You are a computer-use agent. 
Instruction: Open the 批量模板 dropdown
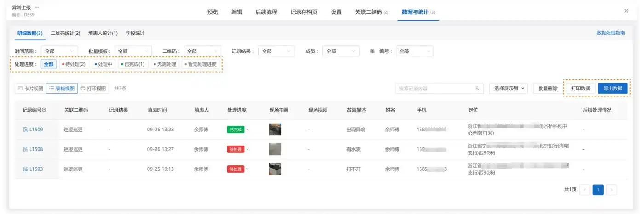pyautogui.click(x=132, y=51)
